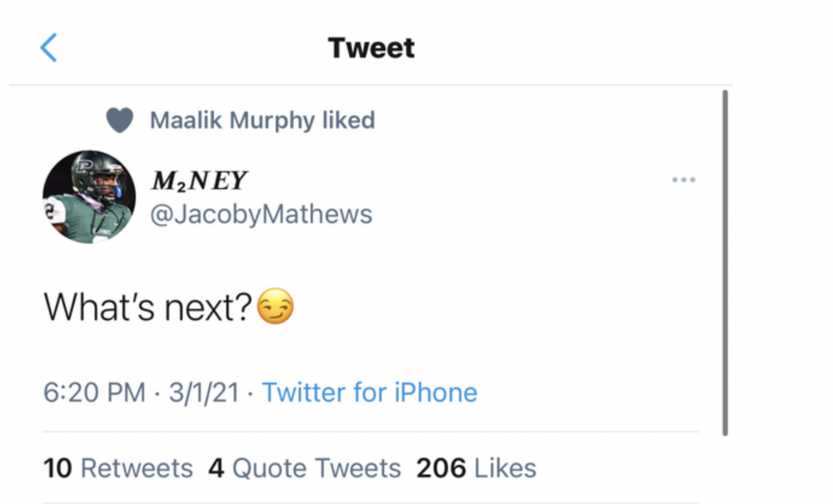Click the "What's next?" tweet text

tap(147, 308)
